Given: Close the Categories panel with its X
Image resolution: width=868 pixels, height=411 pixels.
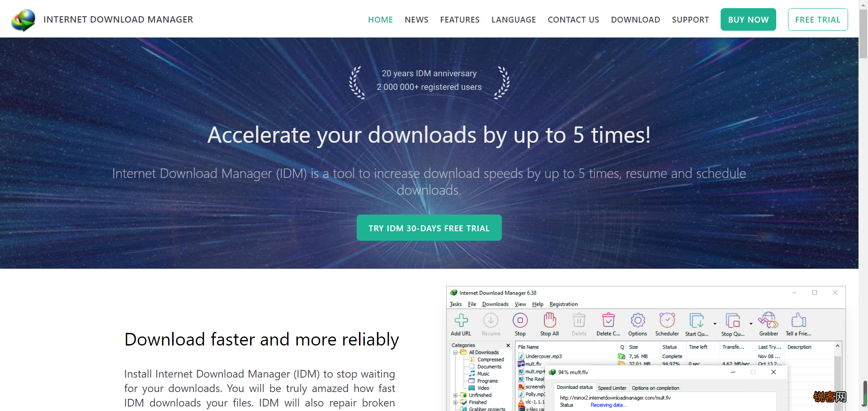Looking at the screenshot, I should click(508, 346).
